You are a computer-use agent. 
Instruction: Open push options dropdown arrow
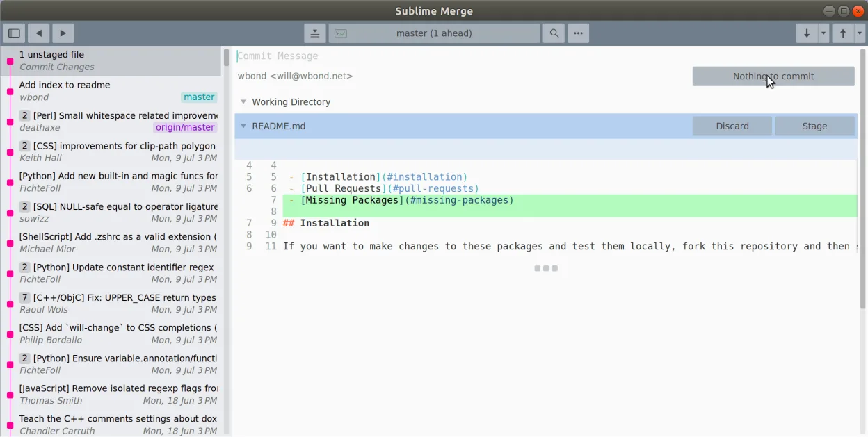(860, 33)
